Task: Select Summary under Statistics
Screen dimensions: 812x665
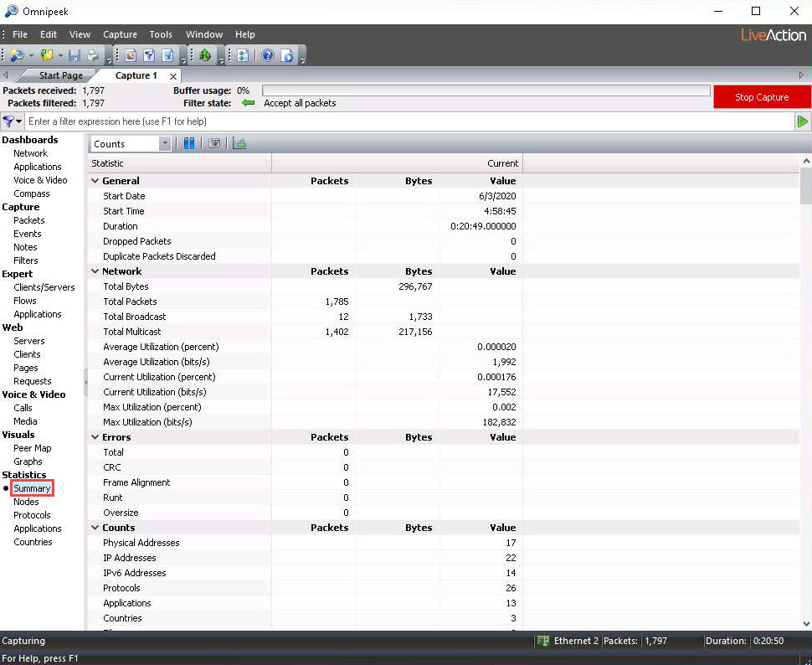Action: pos(32,488)
